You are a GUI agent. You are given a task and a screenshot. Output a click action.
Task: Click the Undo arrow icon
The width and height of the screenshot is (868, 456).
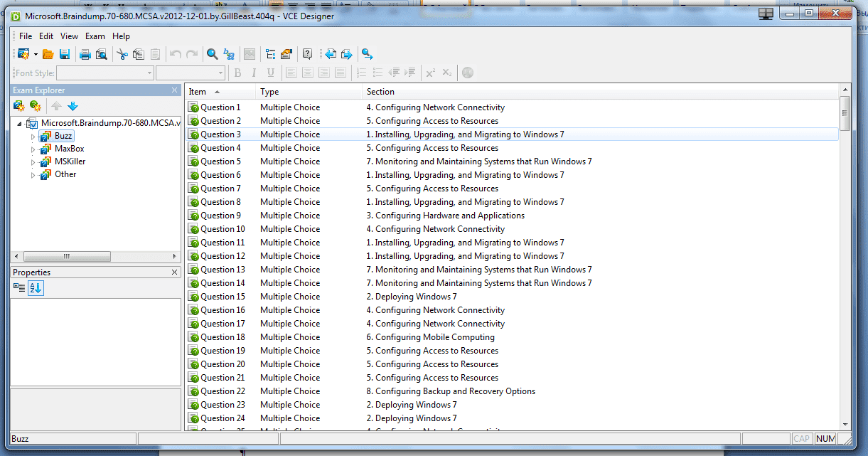tap(176, 54)
